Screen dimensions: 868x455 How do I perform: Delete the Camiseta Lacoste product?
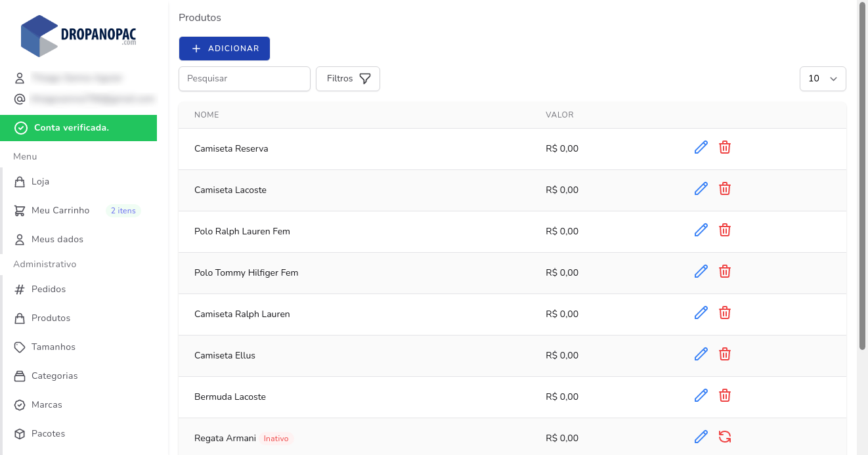[x=725, y=188]
